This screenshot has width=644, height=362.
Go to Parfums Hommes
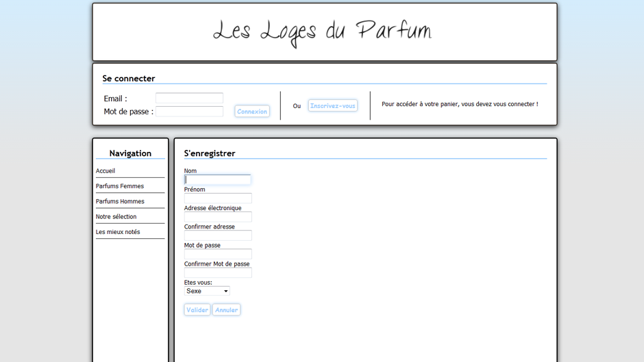point(120,201)
